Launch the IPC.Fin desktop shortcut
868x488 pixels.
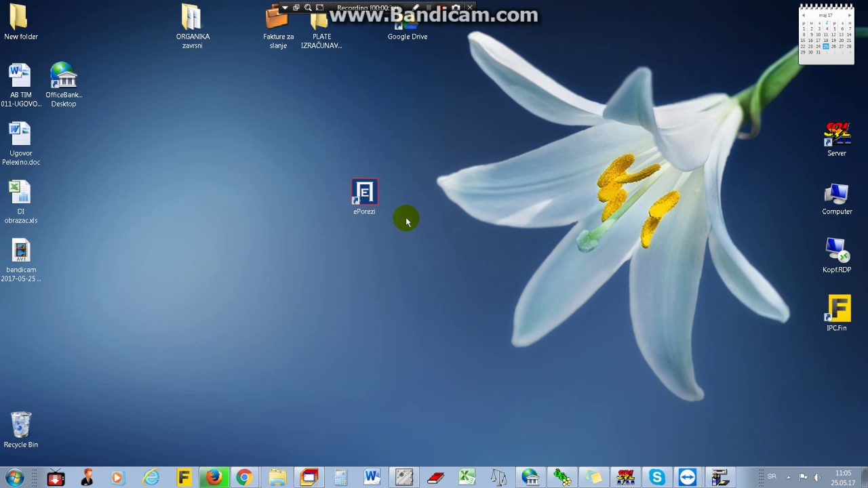pyautogui.click(x=837, y=313)
